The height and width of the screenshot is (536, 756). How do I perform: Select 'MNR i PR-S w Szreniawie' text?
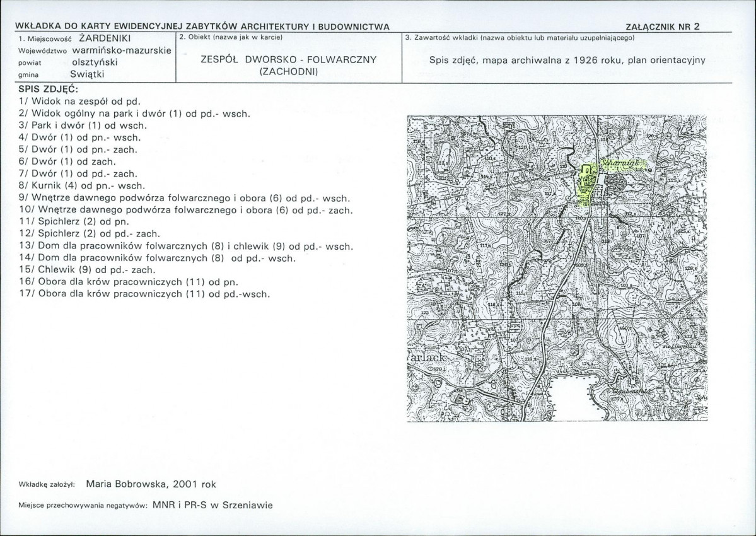212,506
